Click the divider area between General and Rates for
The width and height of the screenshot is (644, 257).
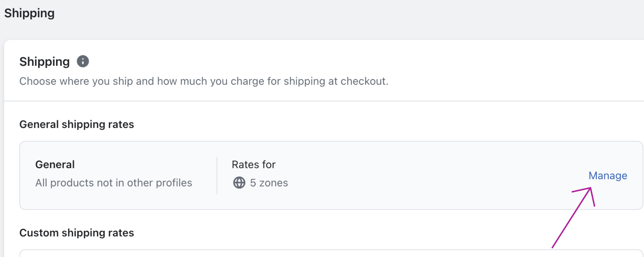click(217, 175)
